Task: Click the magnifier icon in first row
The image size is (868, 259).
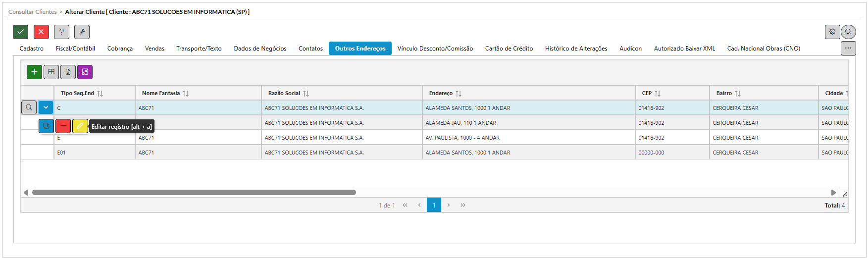Action: pos(29,107)
